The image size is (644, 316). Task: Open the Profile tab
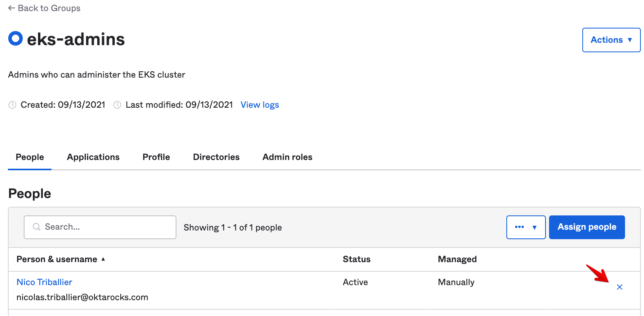[156, 157]
